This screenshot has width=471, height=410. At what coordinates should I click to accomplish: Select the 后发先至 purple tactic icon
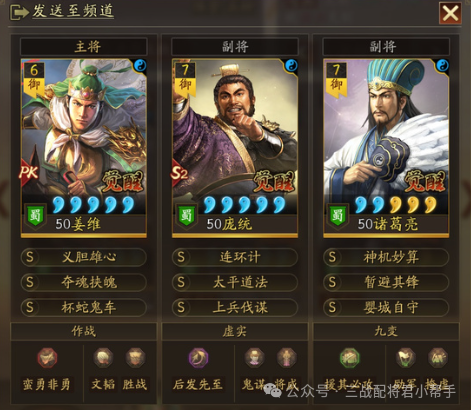pos(198,358)
